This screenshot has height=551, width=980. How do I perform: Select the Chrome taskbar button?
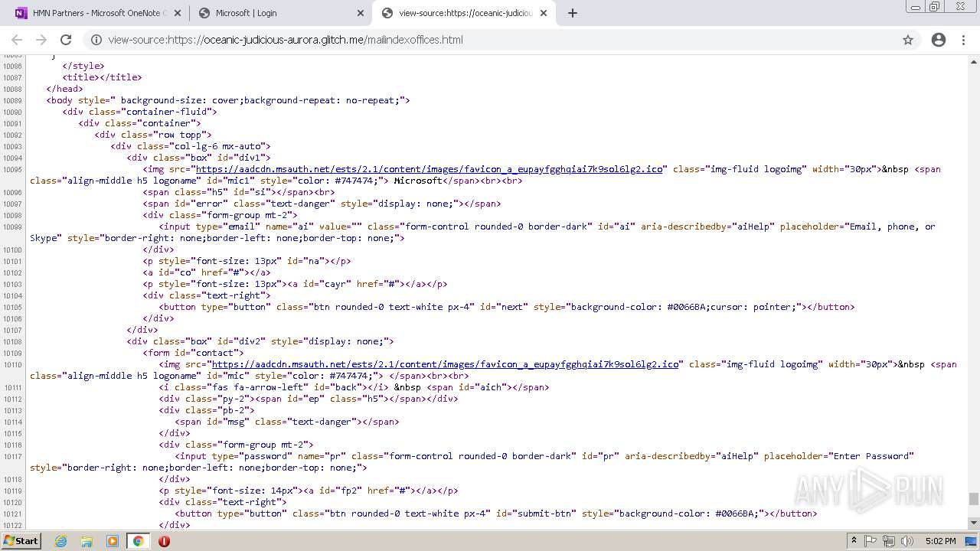pos(138,541)
